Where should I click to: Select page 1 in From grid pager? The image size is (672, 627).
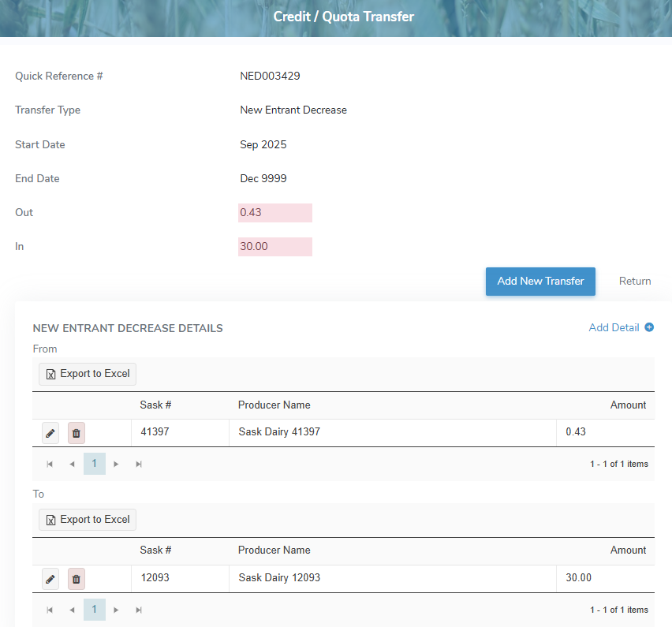tap(94, 464)
